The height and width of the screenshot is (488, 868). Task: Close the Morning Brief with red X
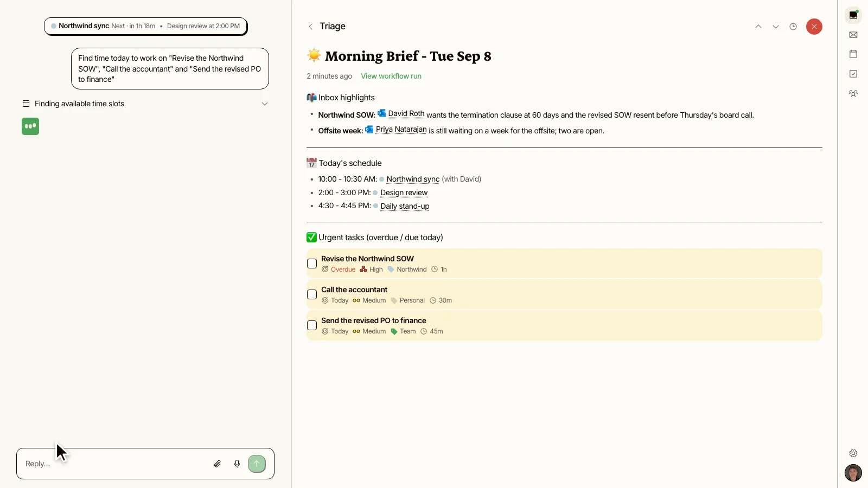(814, 27)
